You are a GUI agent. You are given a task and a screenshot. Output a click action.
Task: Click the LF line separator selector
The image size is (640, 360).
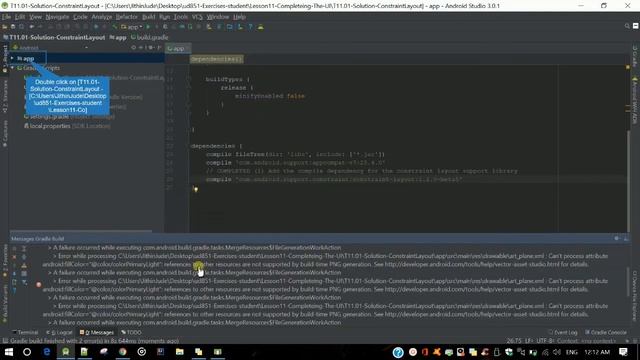[529, 341]
